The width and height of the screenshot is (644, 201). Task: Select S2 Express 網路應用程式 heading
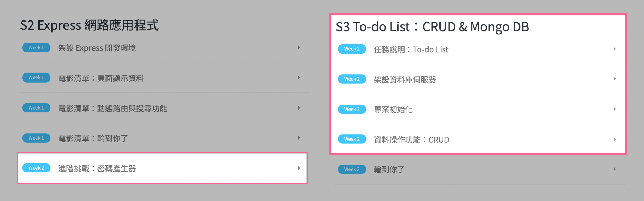click(89, 25)
